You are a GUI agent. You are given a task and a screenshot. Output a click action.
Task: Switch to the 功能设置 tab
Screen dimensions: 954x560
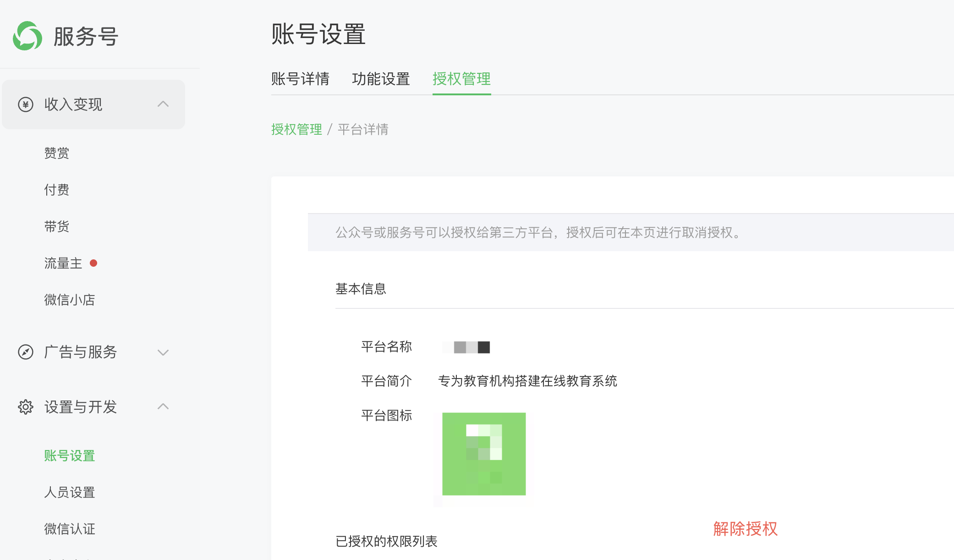(381, 79)
